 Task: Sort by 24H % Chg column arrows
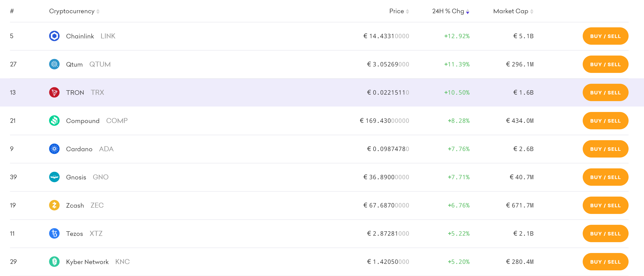[x=468, y=11]
